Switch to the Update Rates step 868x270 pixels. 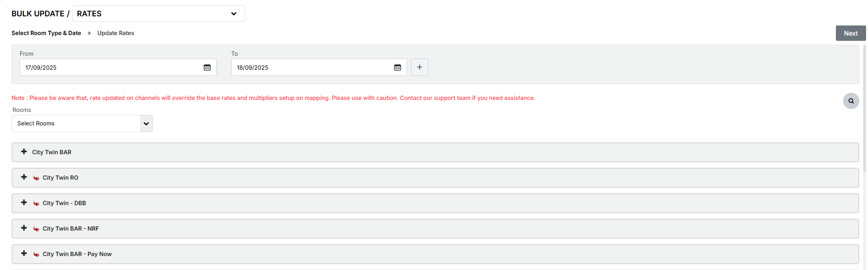pos(116,33)
